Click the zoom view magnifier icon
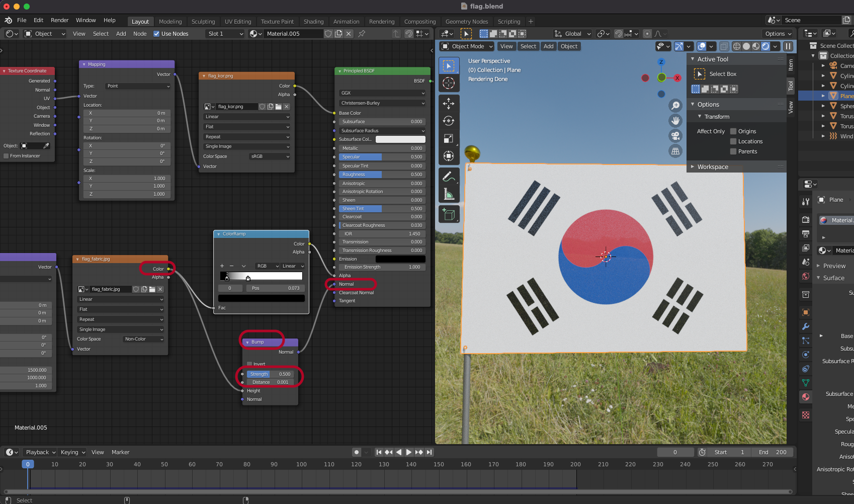Screen dimensions: 854x504 click(675, 105)
